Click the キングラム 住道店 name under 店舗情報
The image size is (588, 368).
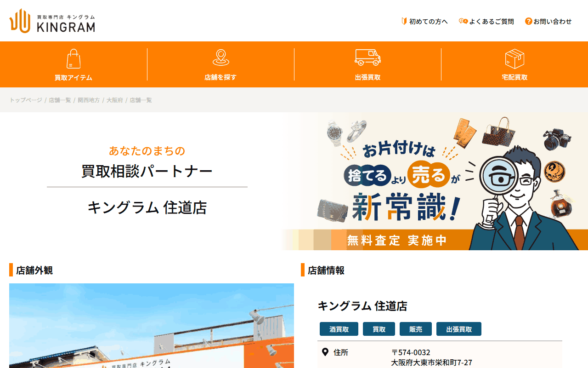[x=362, y=306]
